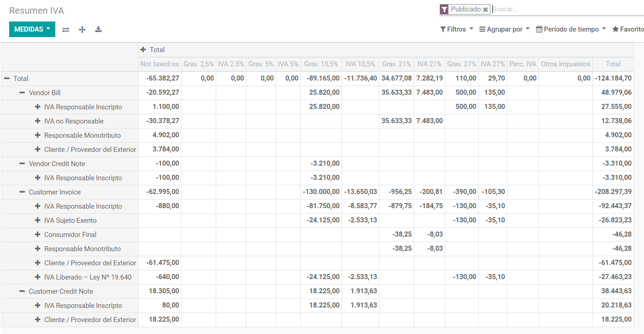
Task: Remove the Publicado filter tag
Action: click(485, 10)
